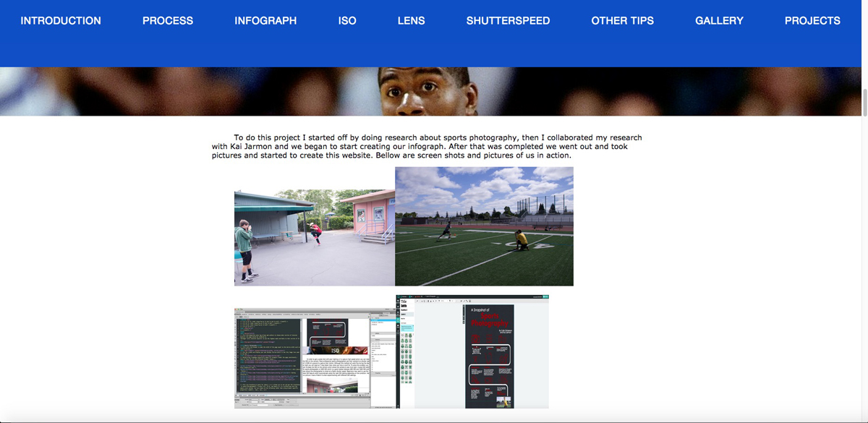Navigate to the LENS page
Screen dimensions: 868x423
click(x=412, y=21)
